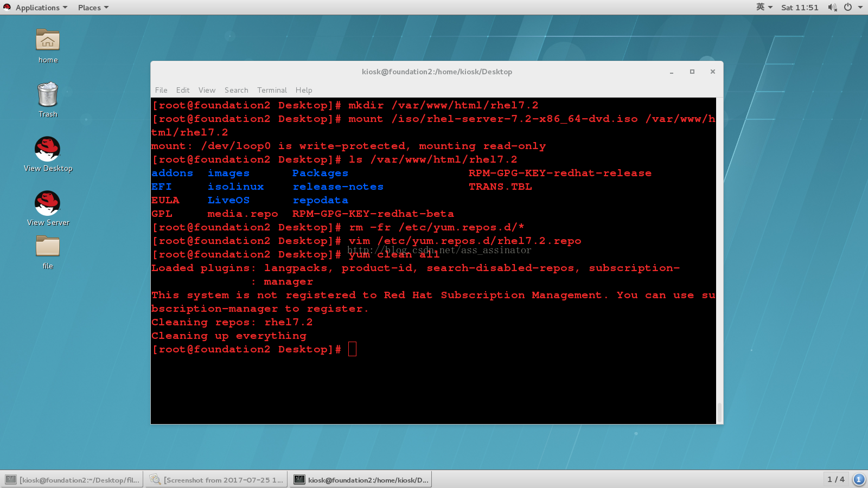Click 'release-notes' in the ls output
The width and height of the screenshot is (868, 488).
coord(338,187)
